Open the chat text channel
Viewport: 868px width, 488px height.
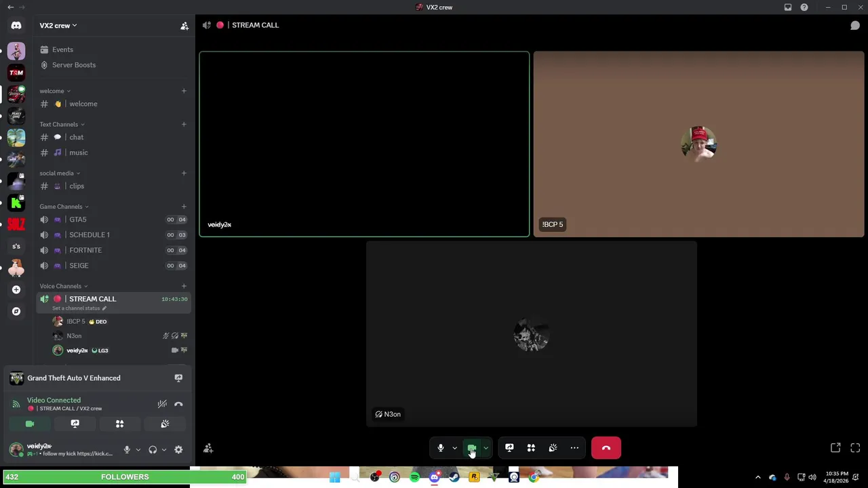pos(113,138)
